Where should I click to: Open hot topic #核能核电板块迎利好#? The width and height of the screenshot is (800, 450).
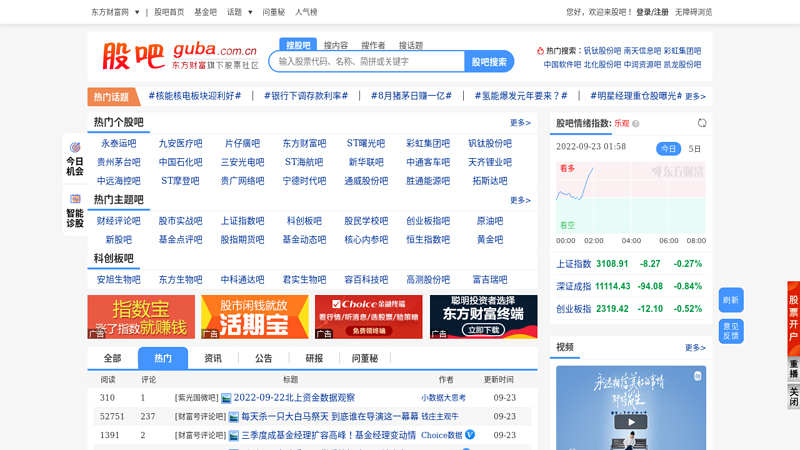pyautogui.click(x=194, y=96)
